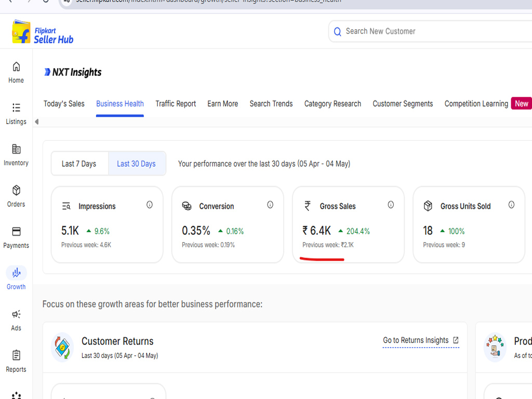The height and width of the screenshot is (399, 532).
Task: Click the 5.1K Impressions value
Action: click(x=70, y=231)
